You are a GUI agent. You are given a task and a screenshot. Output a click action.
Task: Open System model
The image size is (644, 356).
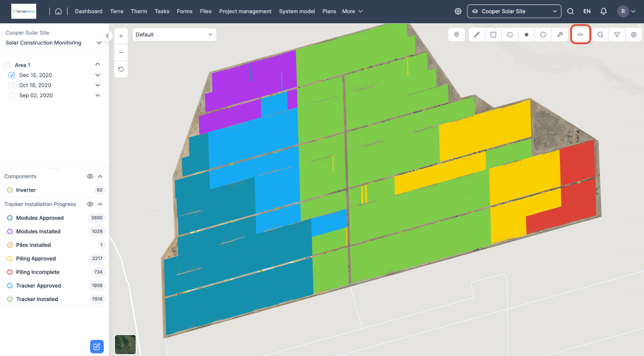pyautogui.click(x=297, y=11)
